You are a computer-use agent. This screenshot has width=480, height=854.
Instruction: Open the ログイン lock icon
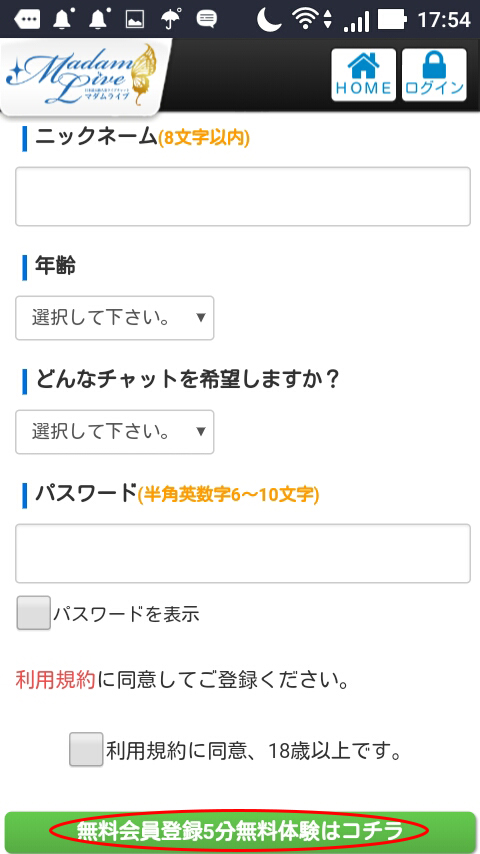(x=434, y=75)
